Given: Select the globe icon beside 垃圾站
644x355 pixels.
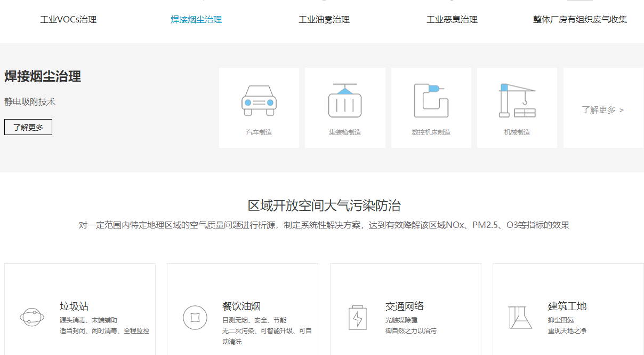Looking at the screenshot, I should click(31, 317).
